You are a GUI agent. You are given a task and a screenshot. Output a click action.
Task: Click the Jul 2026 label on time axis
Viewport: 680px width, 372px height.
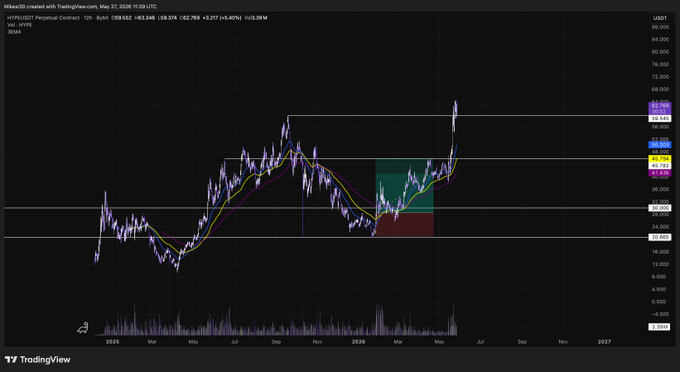point(480,342)
